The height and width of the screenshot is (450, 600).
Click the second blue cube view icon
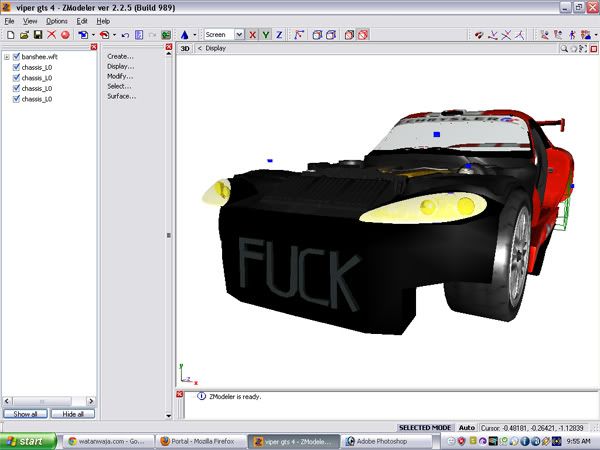coord(331,35)
